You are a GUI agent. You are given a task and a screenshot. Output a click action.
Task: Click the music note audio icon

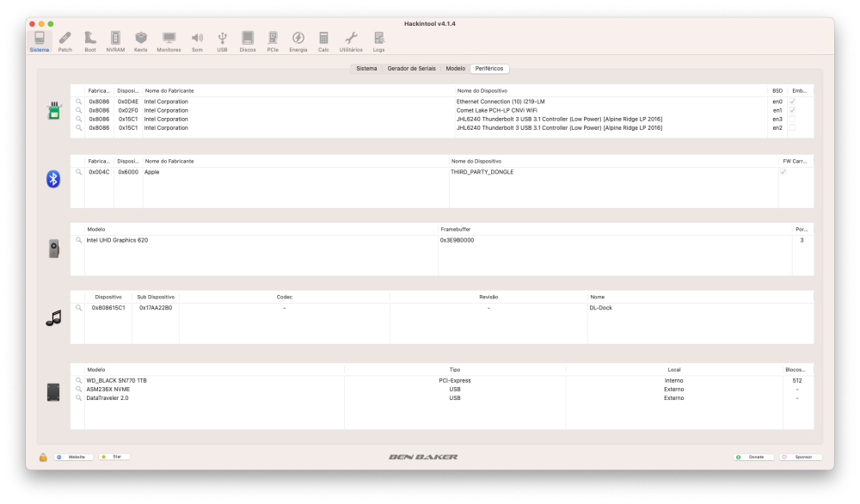point(53,318)
